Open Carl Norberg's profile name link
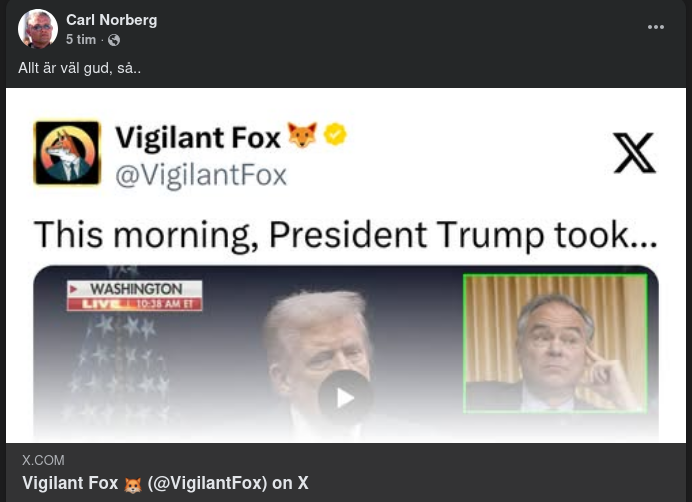The height and width of the screenshot is (502, 692). point(111,20)
